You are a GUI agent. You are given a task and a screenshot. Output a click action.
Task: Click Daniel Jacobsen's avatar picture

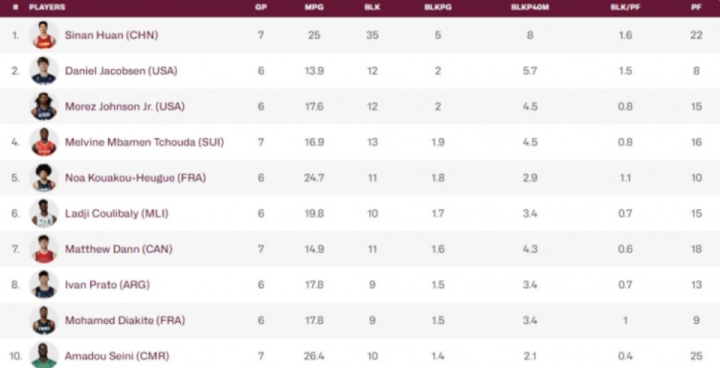[x=44, y=71]
